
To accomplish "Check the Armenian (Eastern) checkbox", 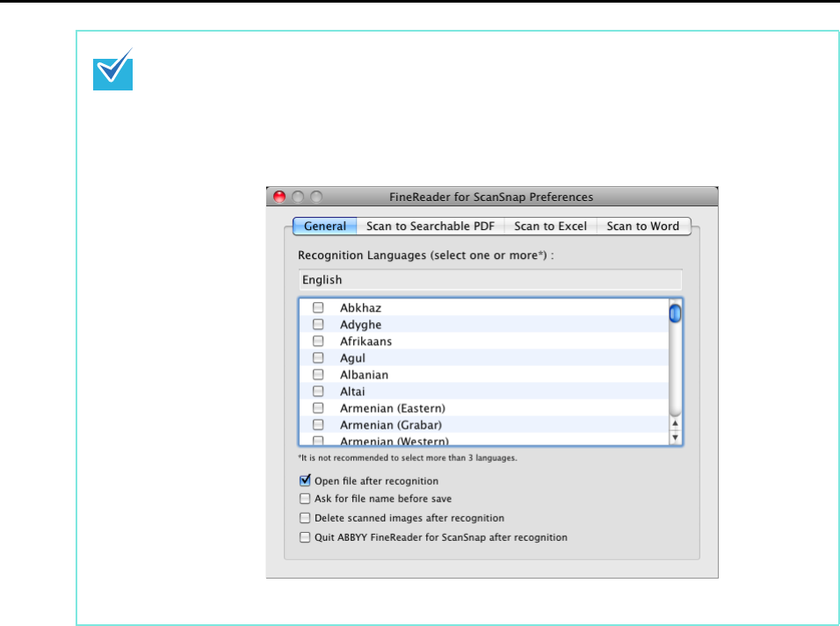I will click(318, 407).
